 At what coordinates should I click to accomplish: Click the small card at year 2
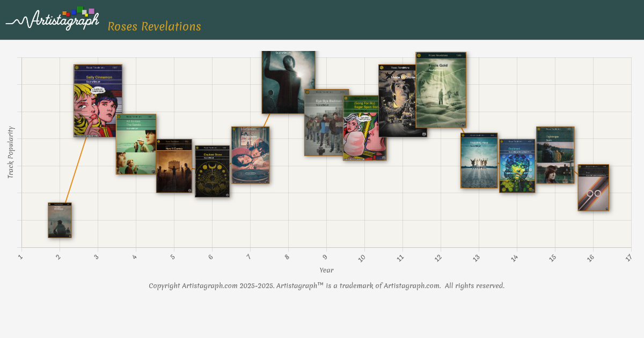pos(60,220)
